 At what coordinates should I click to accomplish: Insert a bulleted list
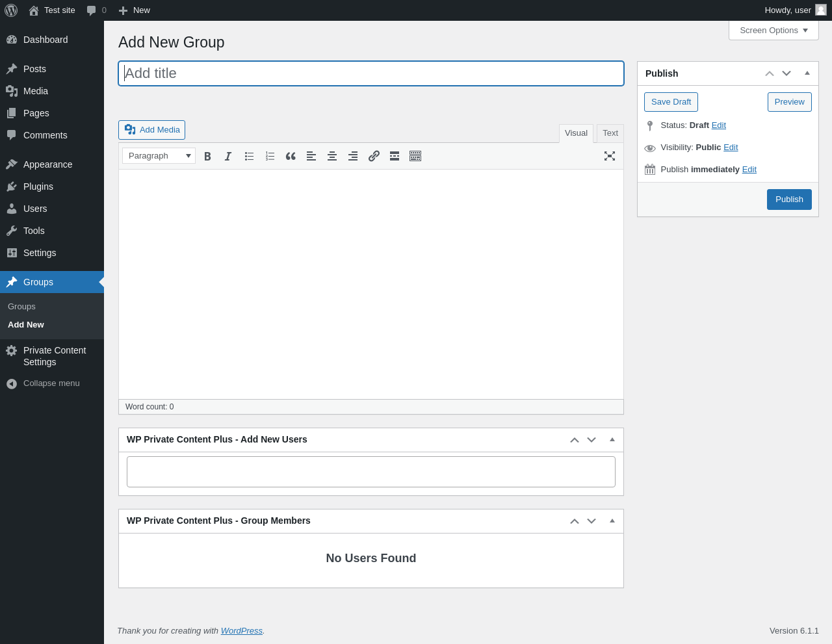[249, 156]
